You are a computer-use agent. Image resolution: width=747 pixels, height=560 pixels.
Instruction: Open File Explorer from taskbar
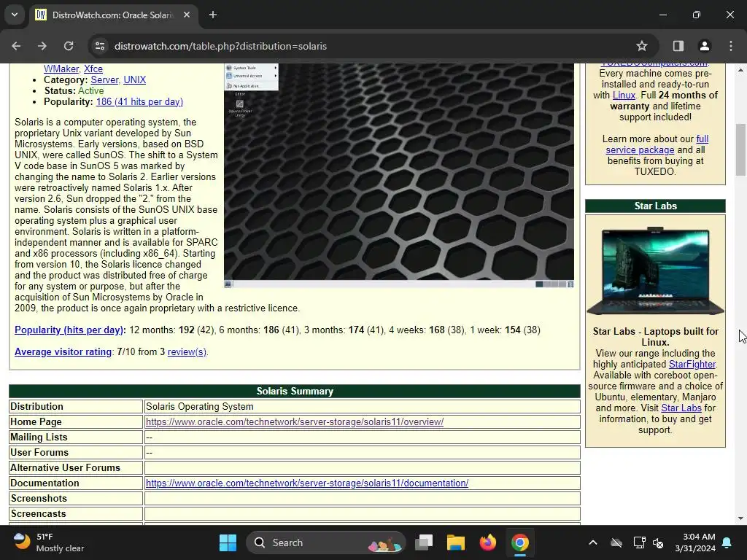point(456,542)
